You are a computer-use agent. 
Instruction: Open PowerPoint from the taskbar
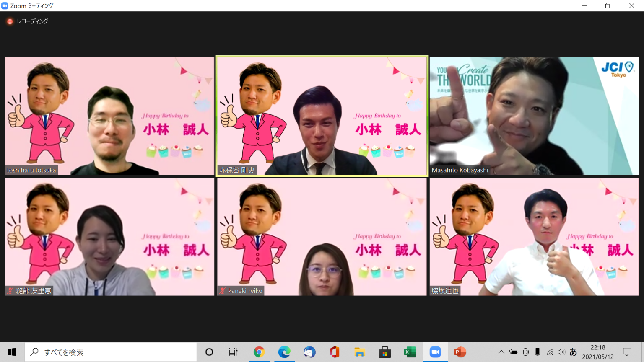pos(460,352)
